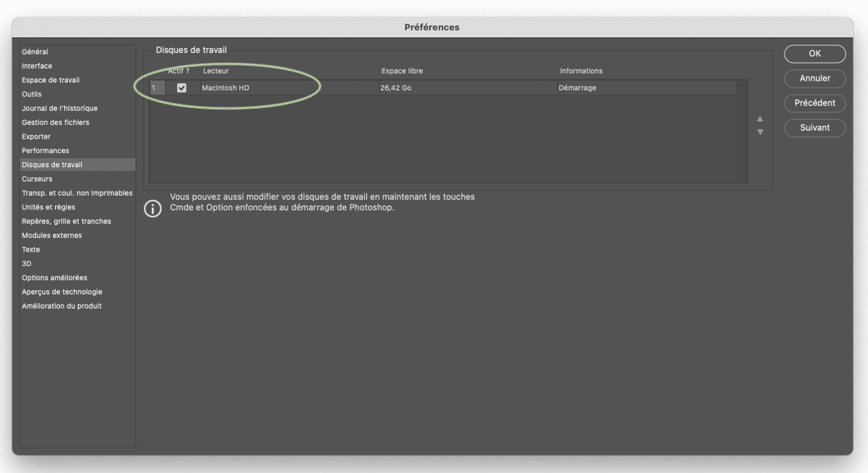
Task: Click the Annuler button
Action: (814, 78)
